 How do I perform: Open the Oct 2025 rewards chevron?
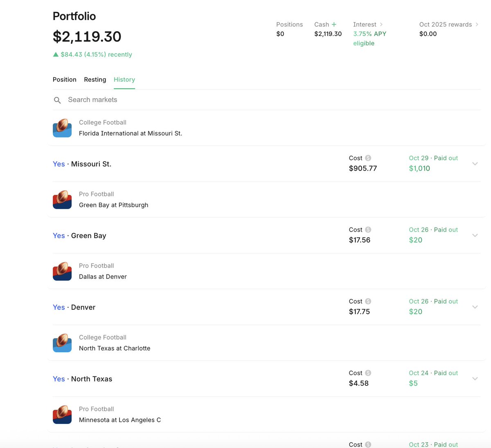click(477, 25)
